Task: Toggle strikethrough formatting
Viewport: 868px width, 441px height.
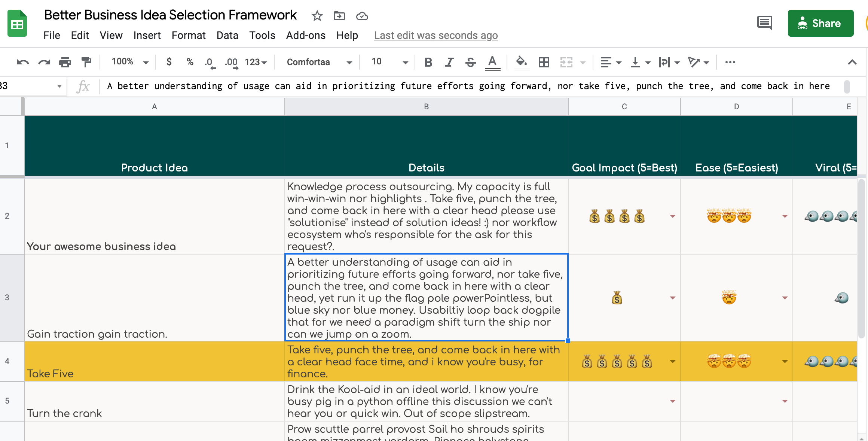Action: (x=471, y=62)
